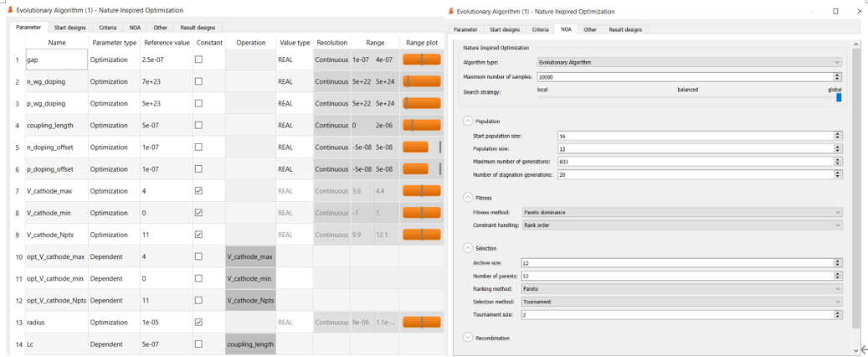Viewport: 868px width, 357px height.
Task: Click stepper arrows for Tournament size
Action: click(838, 314)
